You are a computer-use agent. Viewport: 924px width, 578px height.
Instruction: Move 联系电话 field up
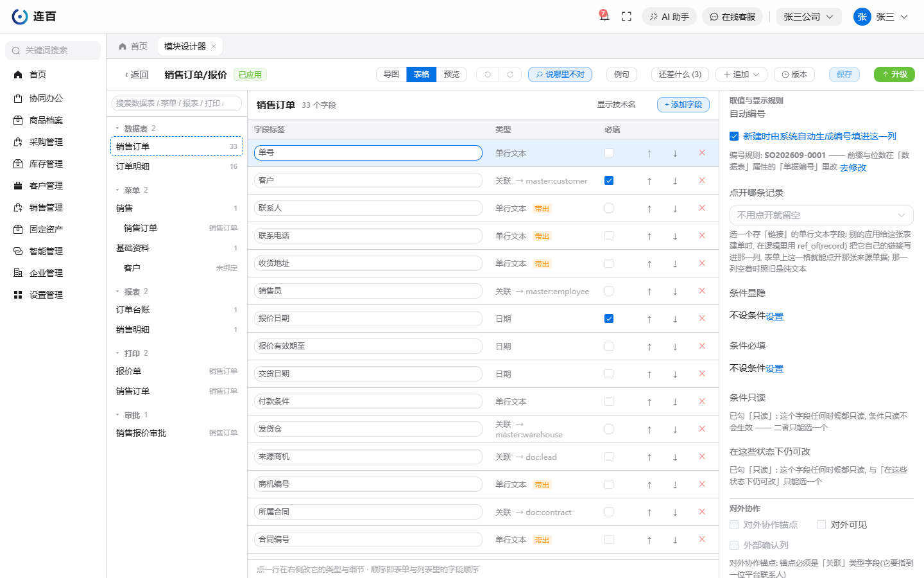[x=649, y=236]
